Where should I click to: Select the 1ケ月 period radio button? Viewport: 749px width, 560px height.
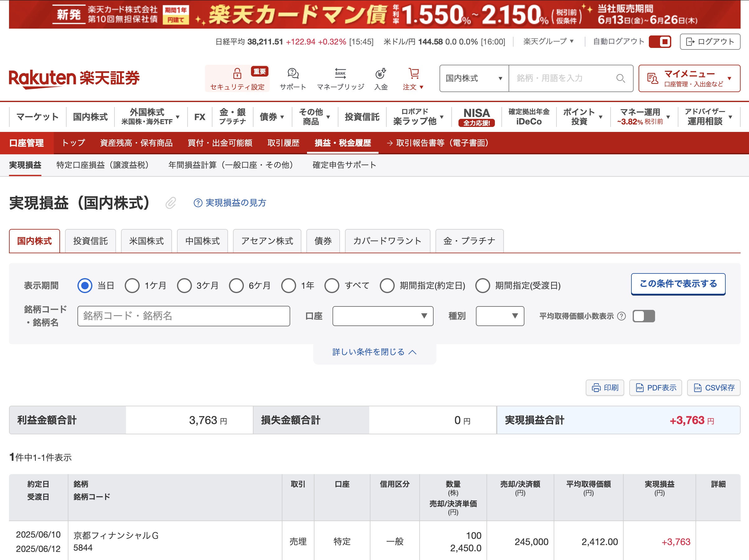pyautogui.click(x=132, y=286)
